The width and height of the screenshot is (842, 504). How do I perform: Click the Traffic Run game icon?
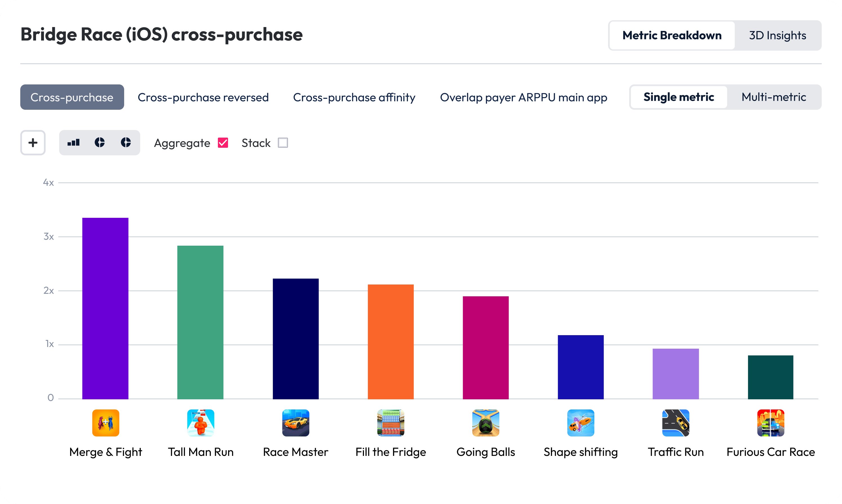pos(675,423)
